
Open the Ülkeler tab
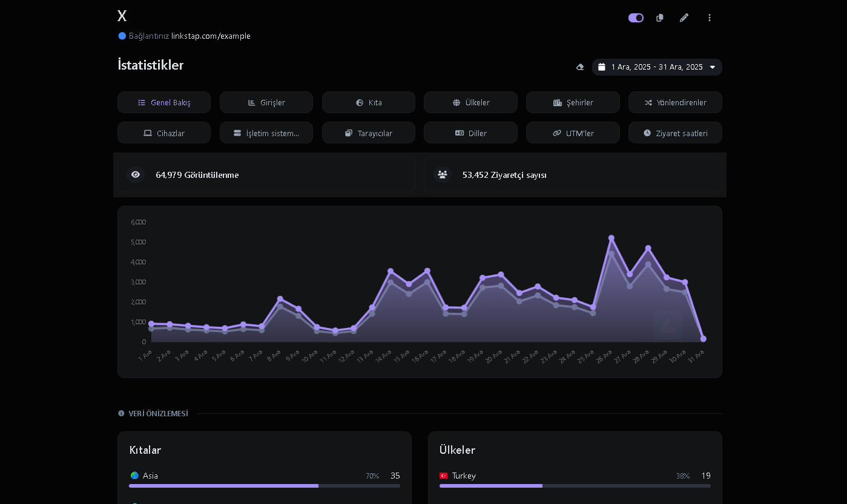click(470, 102)
